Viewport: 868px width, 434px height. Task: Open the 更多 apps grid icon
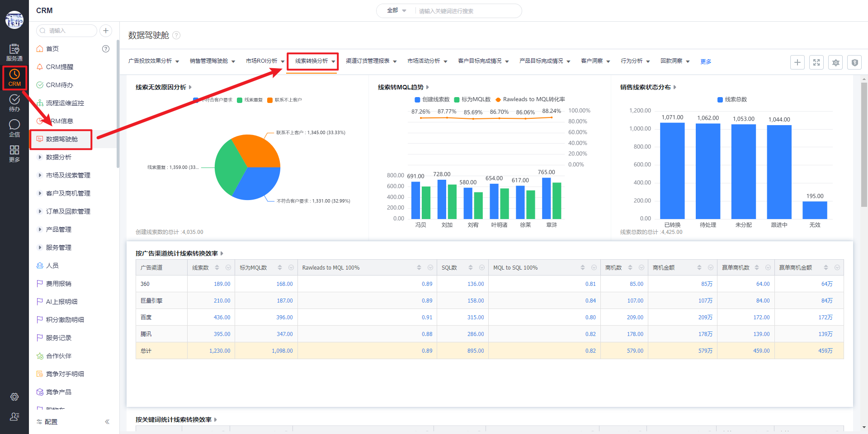(x=14, y=154)
